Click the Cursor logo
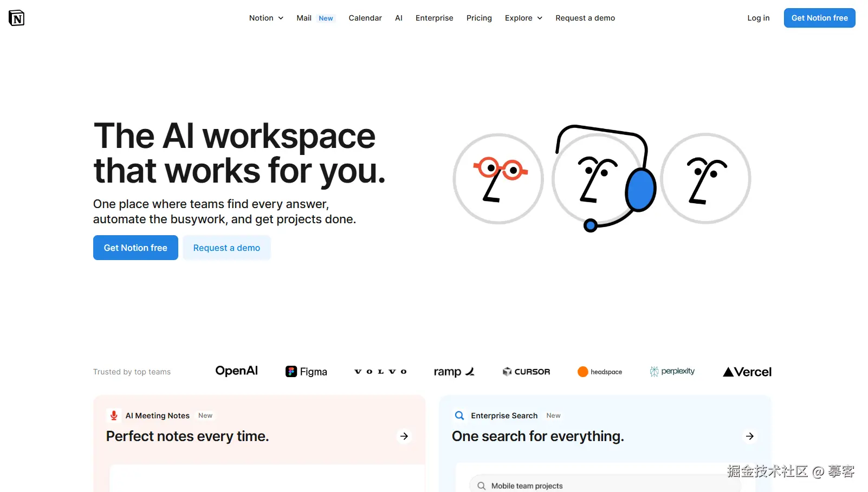Image resolution: width=868 pixels, height=492 pixels. click(x=526, y=372)
